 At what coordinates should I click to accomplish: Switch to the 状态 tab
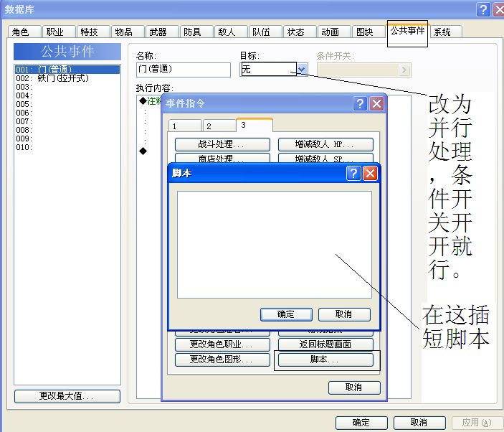click(300, 32)
